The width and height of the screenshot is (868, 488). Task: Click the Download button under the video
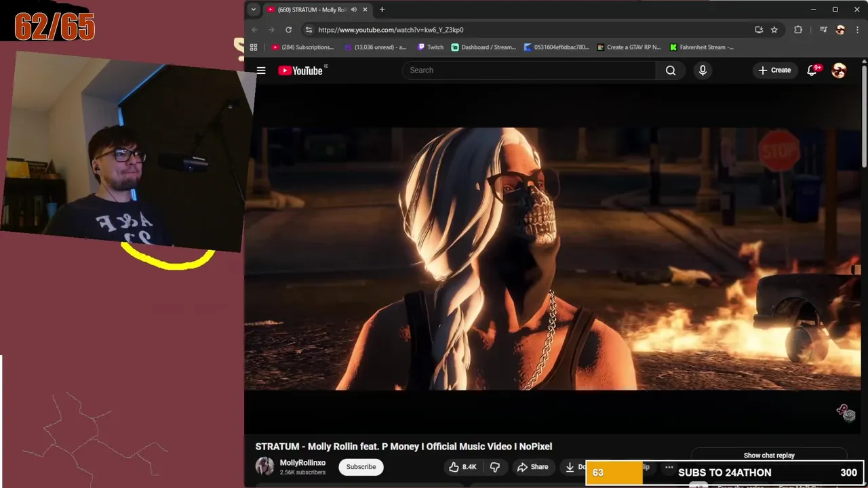pyautogui.click(x=574, y=467)
